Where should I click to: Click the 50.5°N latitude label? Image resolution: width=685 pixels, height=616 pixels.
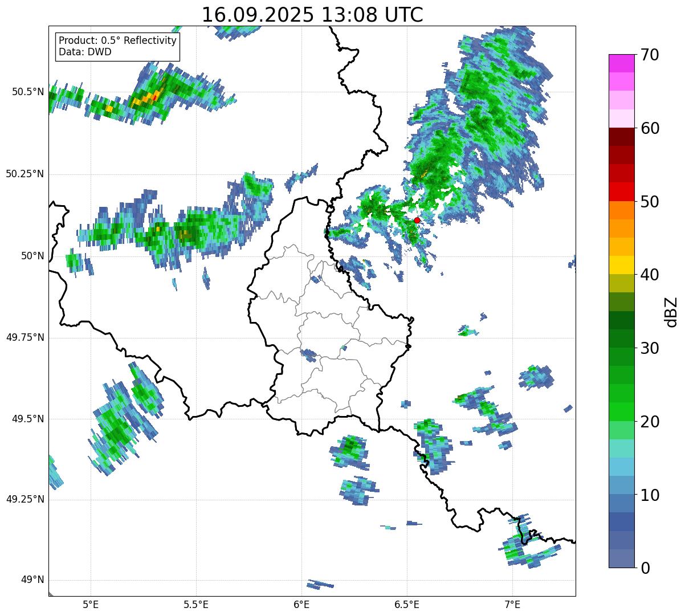coord(28,92)
